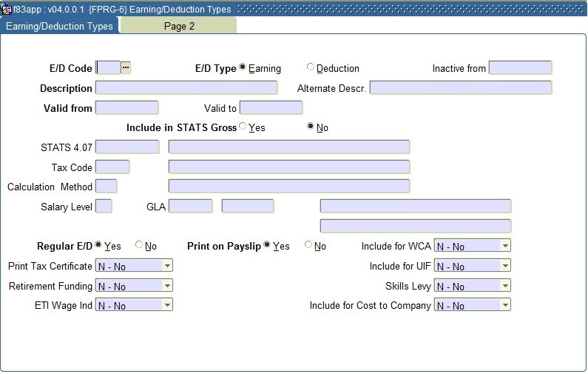Click the E/D Code lookup ellipsis button
The width and height of the screenshot is (588, 374).
(x=126, y=68)
